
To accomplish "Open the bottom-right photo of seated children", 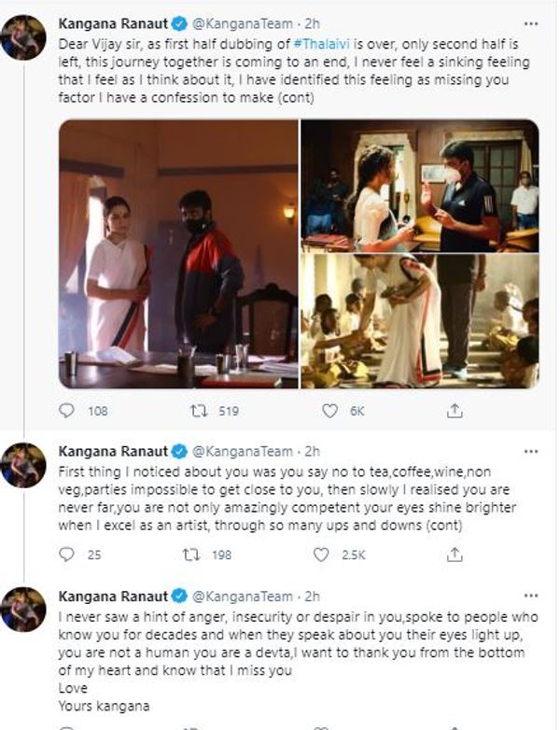I will tap(419, 322).
